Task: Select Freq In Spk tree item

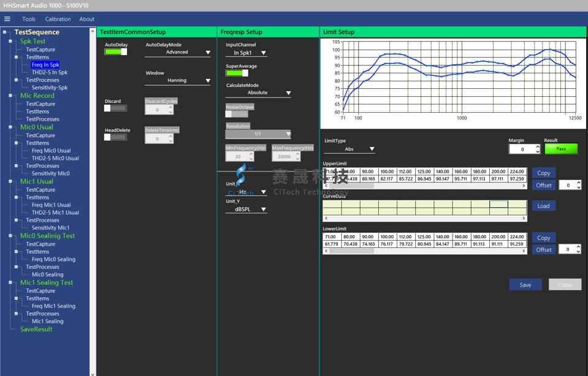Action: tap(45, 65)
